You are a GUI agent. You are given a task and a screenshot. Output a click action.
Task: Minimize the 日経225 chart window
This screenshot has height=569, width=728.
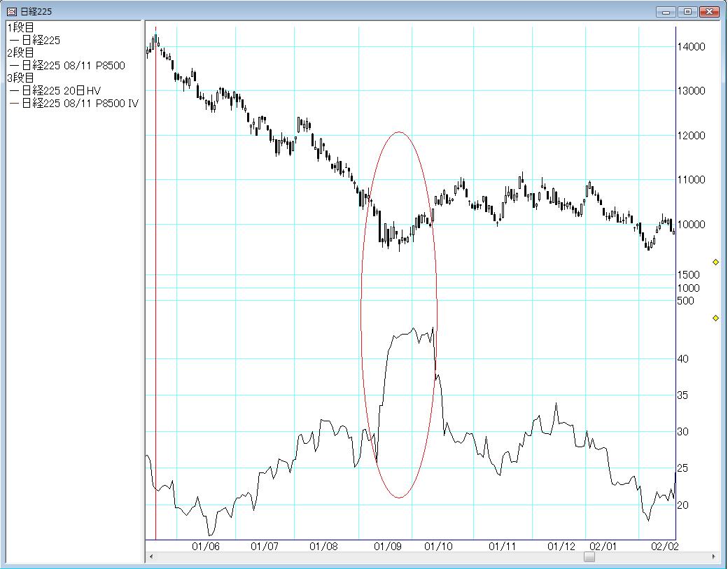coord(666,12)
